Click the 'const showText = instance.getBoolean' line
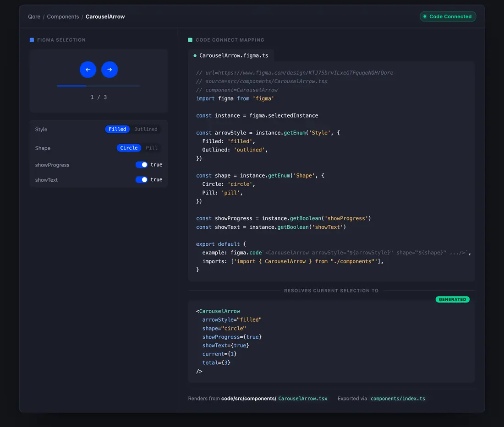 [x=271, y=227]
